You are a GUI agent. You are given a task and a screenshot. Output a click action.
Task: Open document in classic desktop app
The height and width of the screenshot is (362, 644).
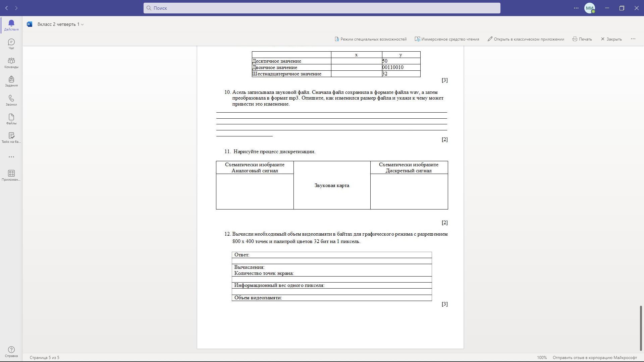click(x=526, y=39)
